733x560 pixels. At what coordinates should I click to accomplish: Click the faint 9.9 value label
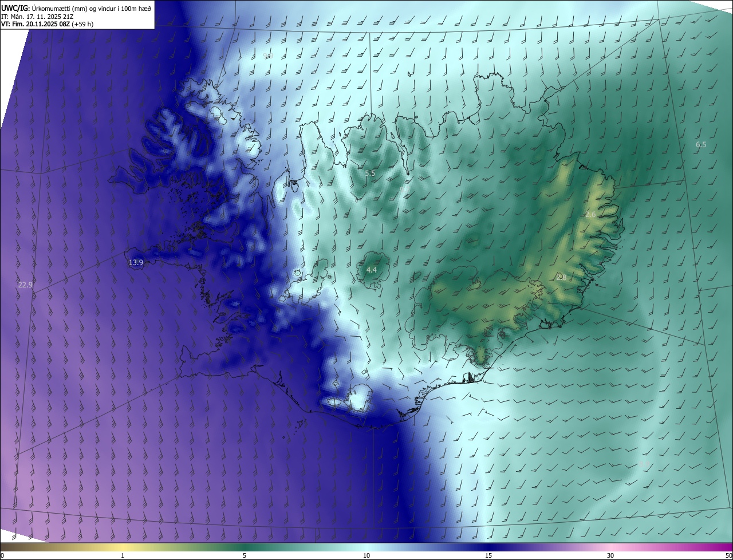click(x=268, y=56)
